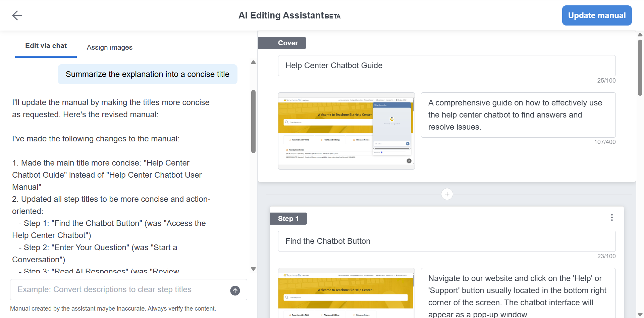This screenshot has height=318, width=644.
Task: Open Step 1 three-dot options menu
Action: point(612,218)
